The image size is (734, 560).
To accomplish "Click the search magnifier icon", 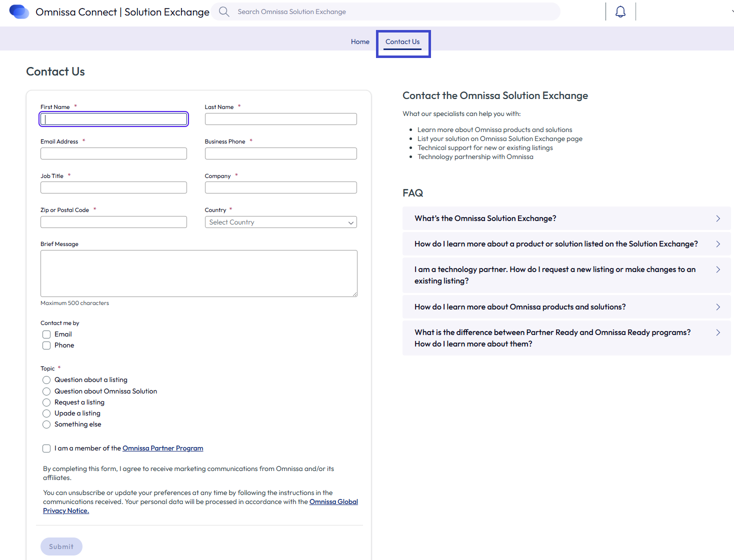I will pos(224,11).
